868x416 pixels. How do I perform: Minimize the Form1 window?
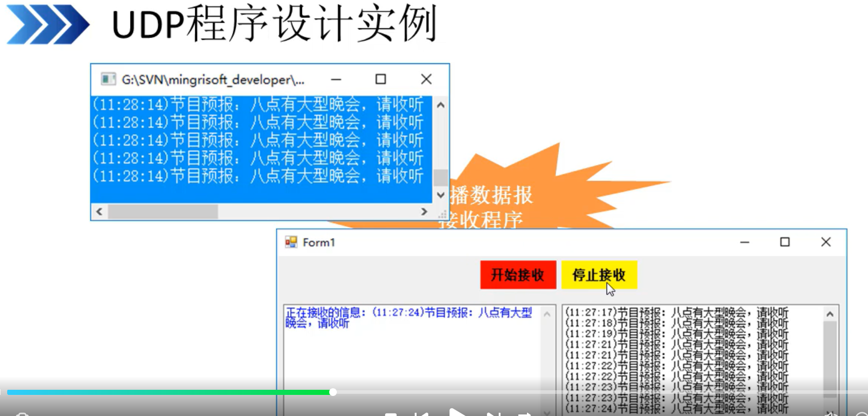(745, 242)
